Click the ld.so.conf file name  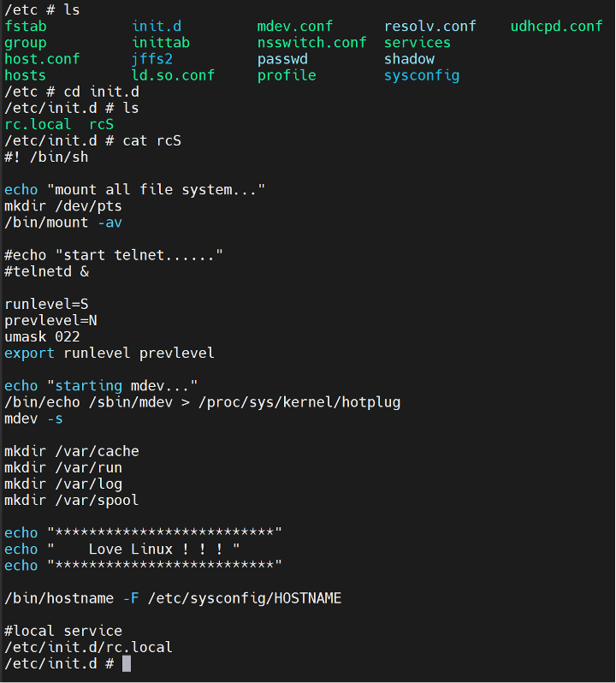174,76
